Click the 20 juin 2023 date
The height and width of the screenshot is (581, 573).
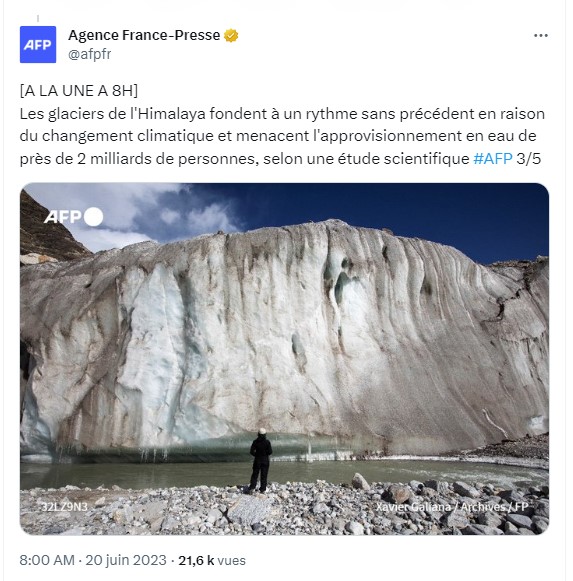[x=126, y=560]
